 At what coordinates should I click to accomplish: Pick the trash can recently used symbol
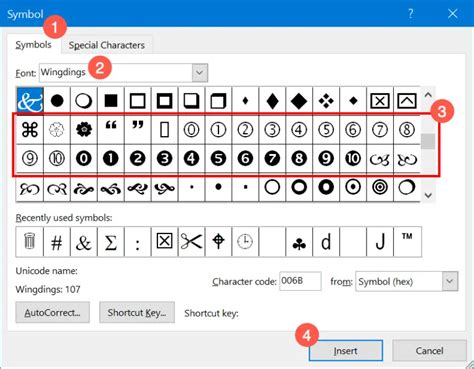pos(30,242)
